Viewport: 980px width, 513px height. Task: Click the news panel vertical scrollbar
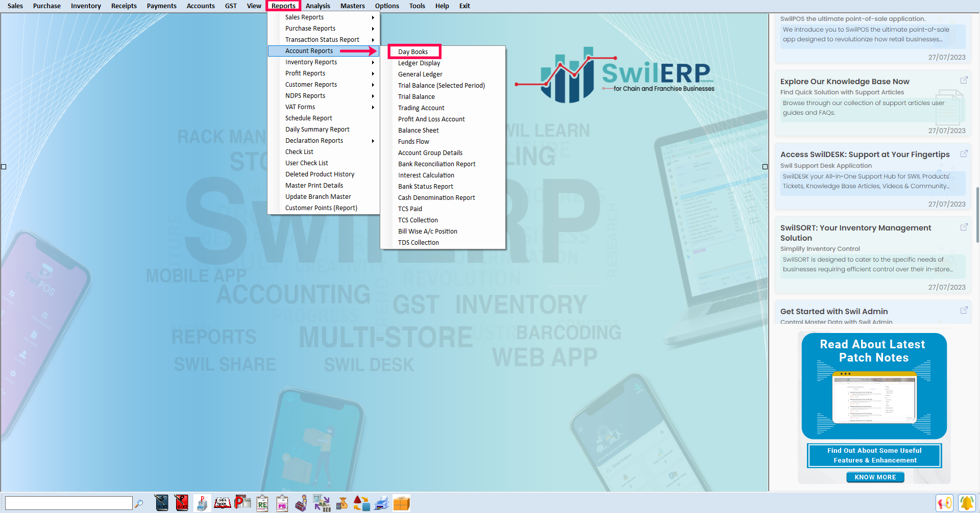click(x=977, y=214)
